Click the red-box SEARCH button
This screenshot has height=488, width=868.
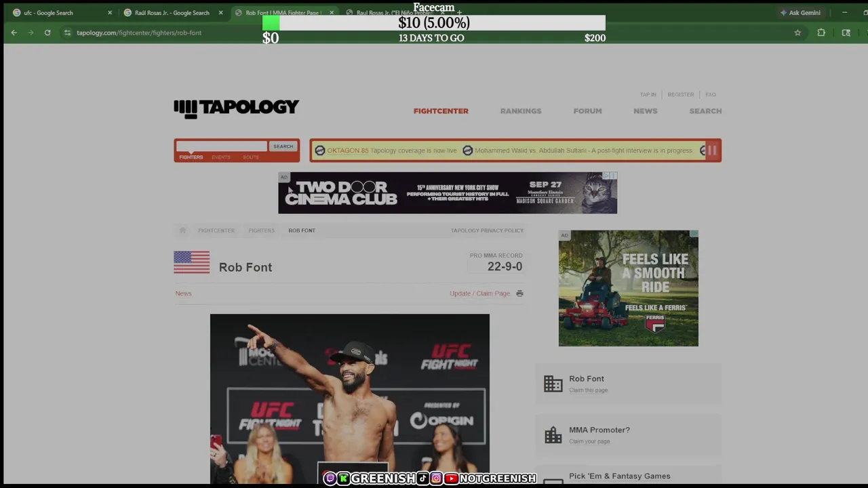pos(283,146)
